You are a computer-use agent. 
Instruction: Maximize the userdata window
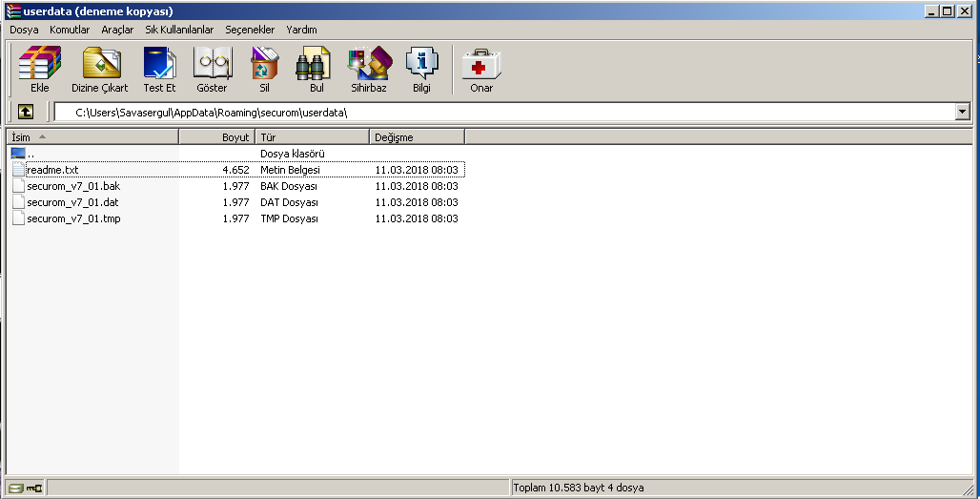coord(947,11)
